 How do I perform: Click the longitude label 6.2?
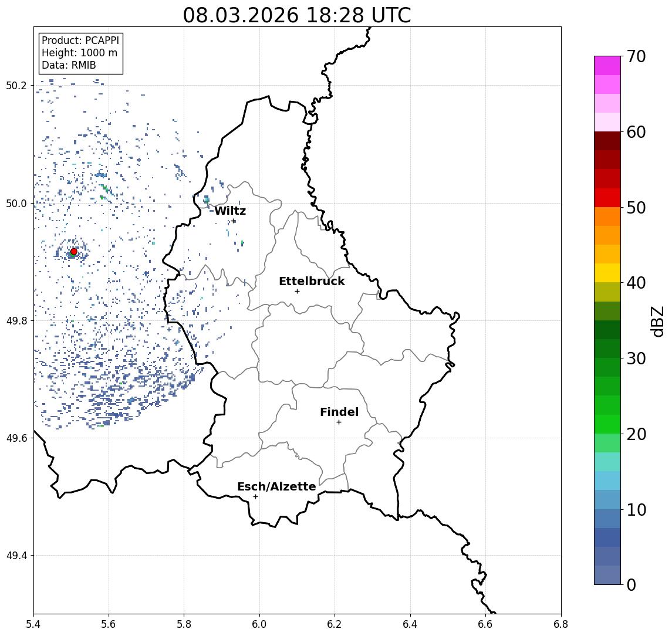(335, 624)
